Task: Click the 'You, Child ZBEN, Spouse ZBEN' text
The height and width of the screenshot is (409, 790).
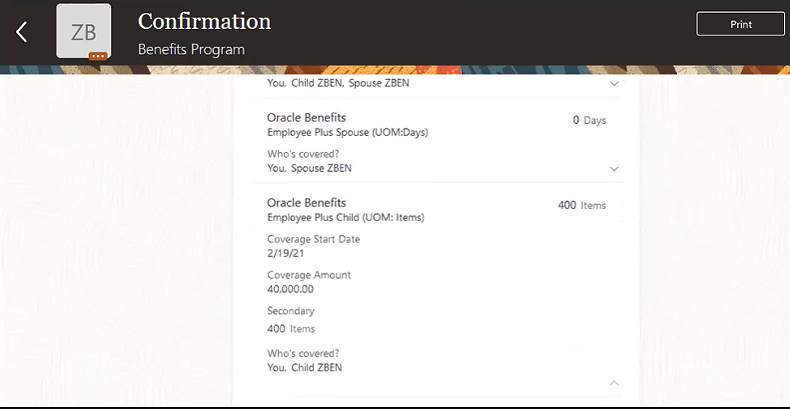Action: point(338,83)
